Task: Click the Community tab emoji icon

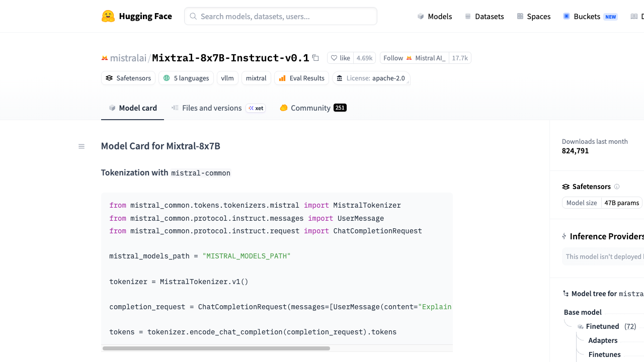Action: 284,108
